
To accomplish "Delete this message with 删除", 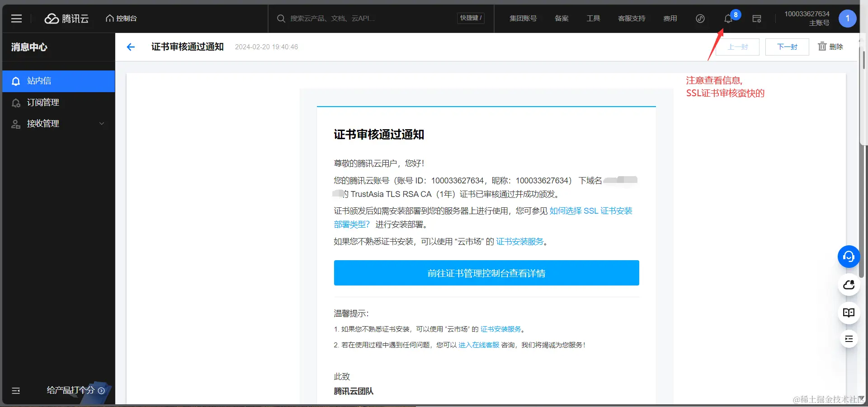I will (x=831, y=47).
